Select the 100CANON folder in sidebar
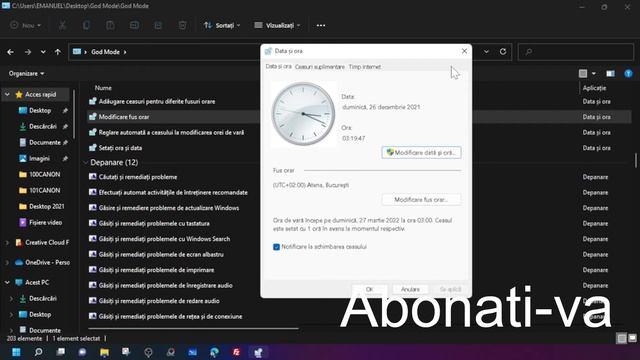The image size is (640, 360). click(44, 174)
